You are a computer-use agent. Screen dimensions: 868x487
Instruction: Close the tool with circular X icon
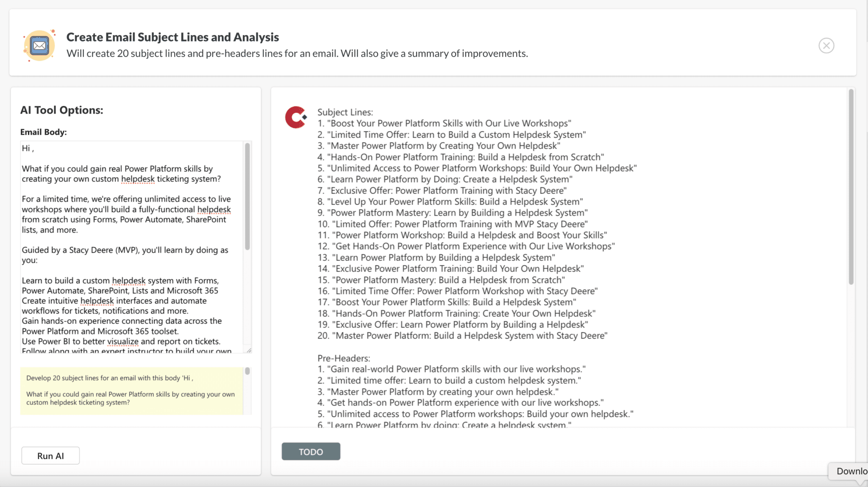point(826,46)
